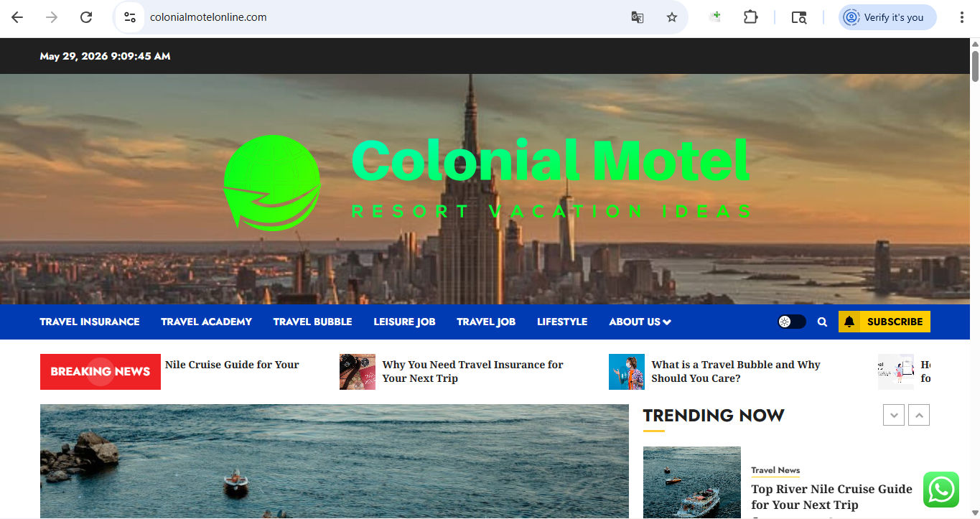980x519 pixels.
Task: Show previous trending item with the up chevron
Action: (919, 415)
